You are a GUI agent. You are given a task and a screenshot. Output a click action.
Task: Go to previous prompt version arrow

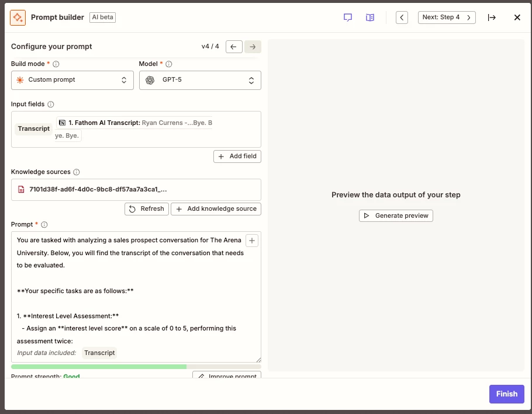pyautogui.click(x=234, y=47)
